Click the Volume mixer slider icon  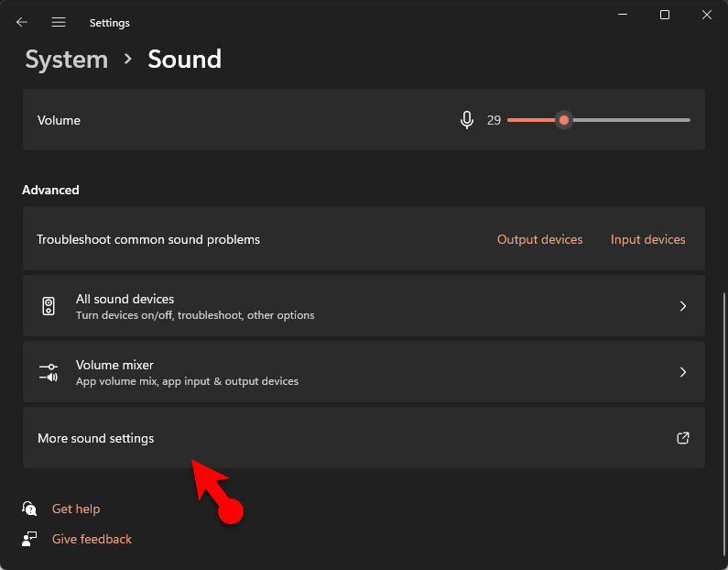(x=49, y=372)
